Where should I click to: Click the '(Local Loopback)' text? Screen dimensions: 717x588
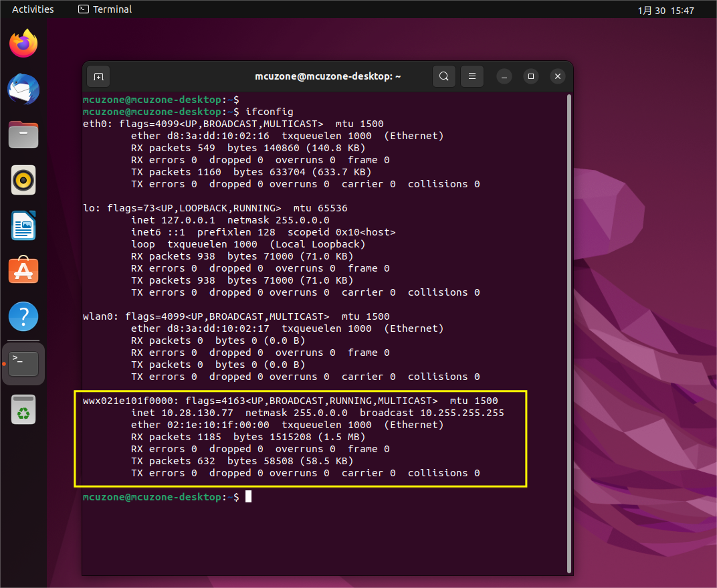point(317,244)
